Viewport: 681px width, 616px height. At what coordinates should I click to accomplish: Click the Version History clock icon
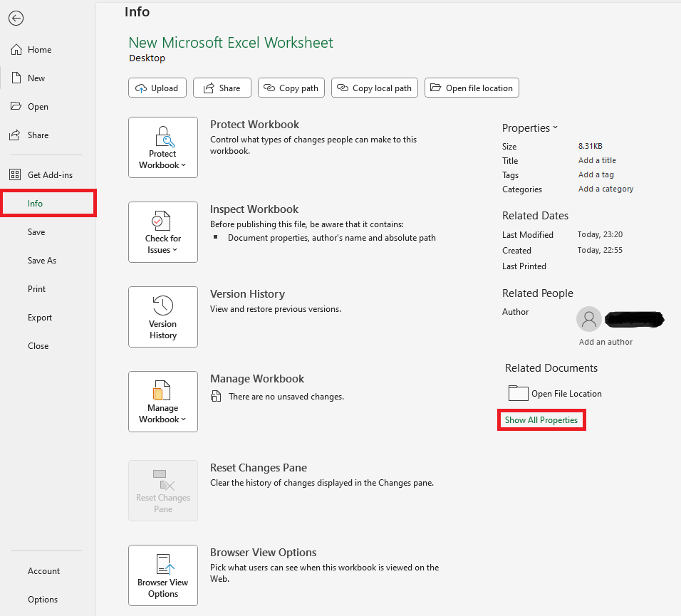coord(163,306)
